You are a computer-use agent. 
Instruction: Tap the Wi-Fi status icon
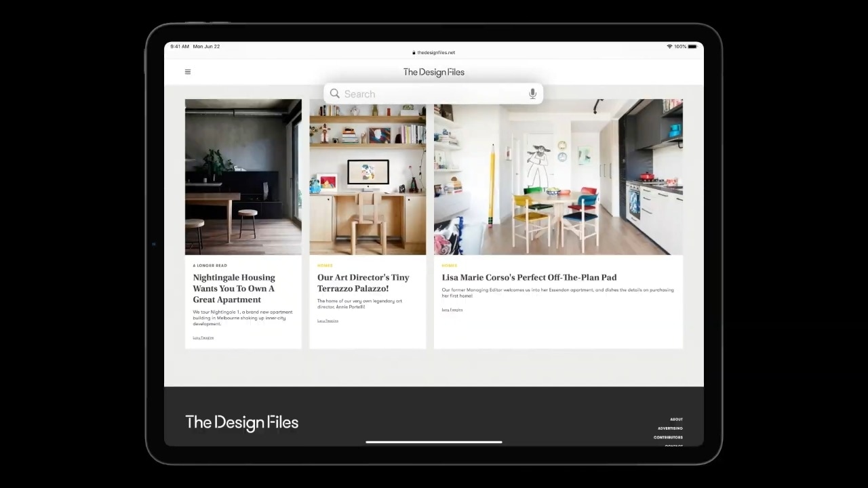coord(669,47)
